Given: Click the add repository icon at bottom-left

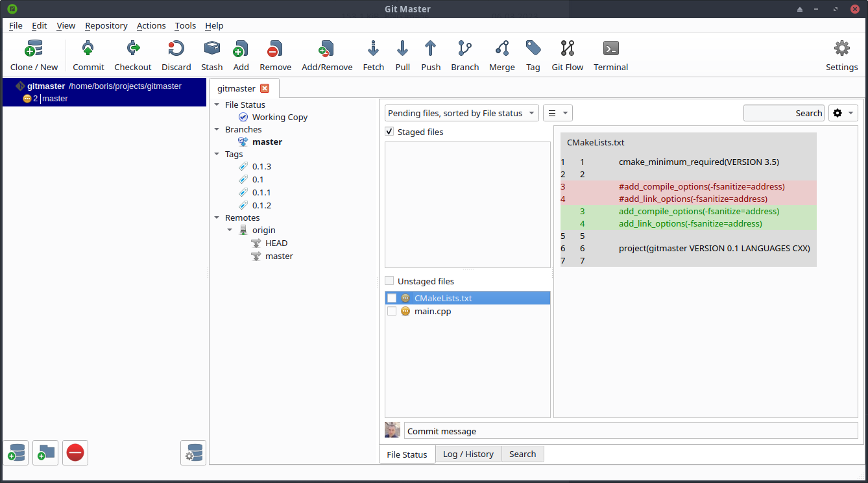Looking at the screenshot, I should click(x=16, y=452).
